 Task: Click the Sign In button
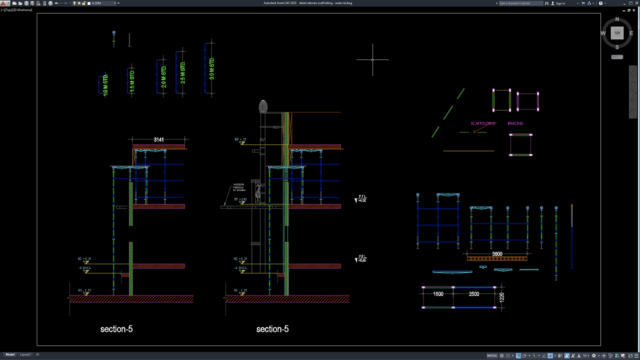(x=559, y=3)
